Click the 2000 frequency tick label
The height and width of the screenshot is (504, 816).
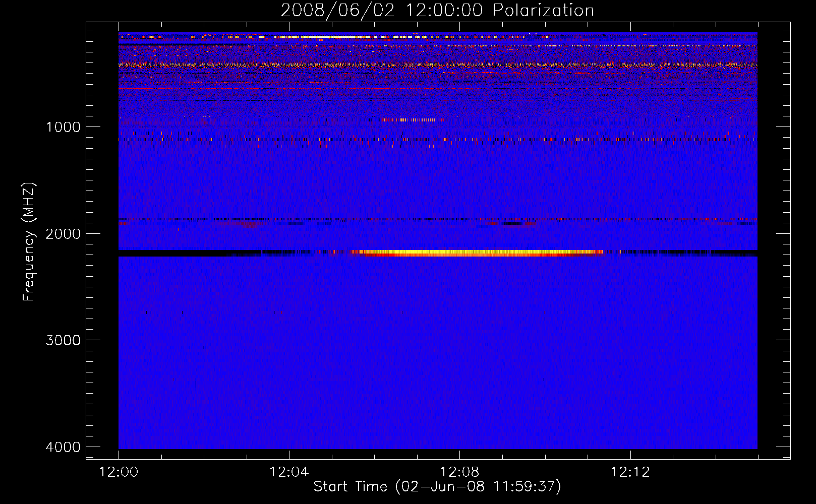tap(63, 234)
